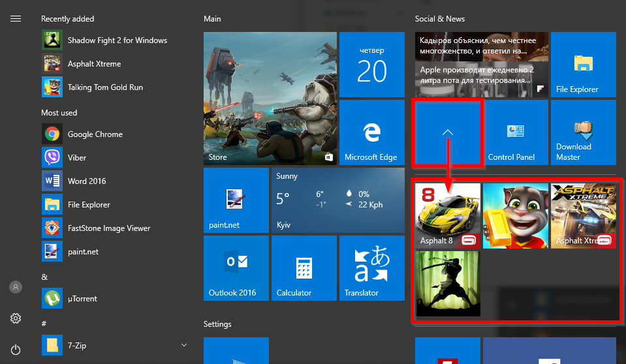Viewport: 626px width, 364px height.
Task: Click the 'Social & News' group header
Action: point(440,19)
